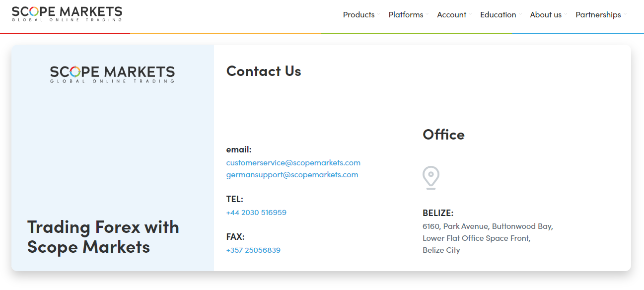Open the Partnerships menu
Screen dimensions: 644x290
[598, 15]
